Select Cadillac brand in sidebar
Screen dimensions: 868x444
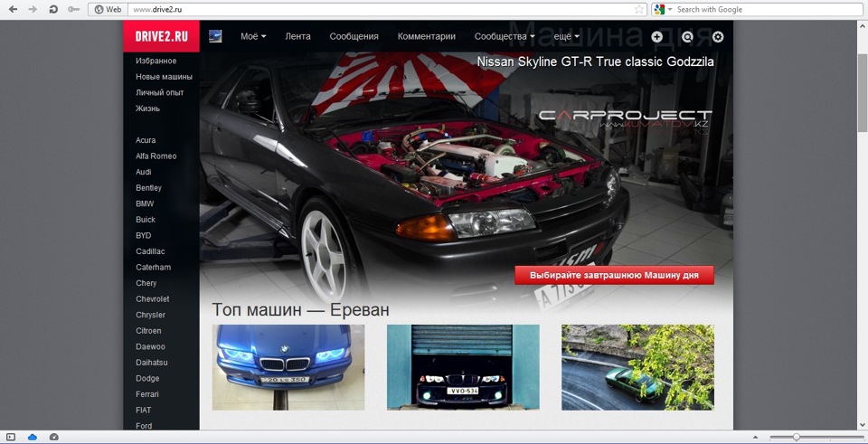150,251
